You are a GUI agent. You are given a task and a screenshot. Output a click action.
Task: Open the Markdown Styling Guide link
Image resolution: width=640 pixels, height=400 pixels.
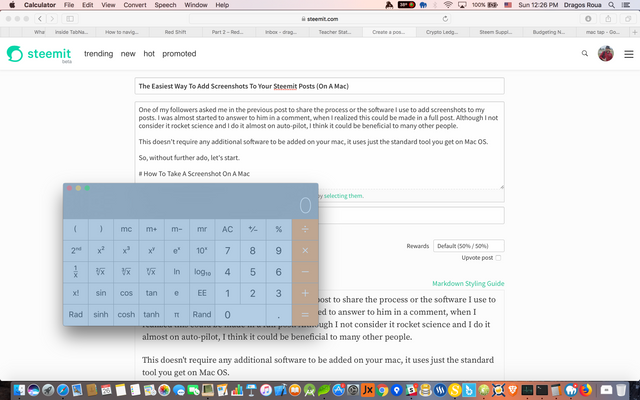(468, 283)
